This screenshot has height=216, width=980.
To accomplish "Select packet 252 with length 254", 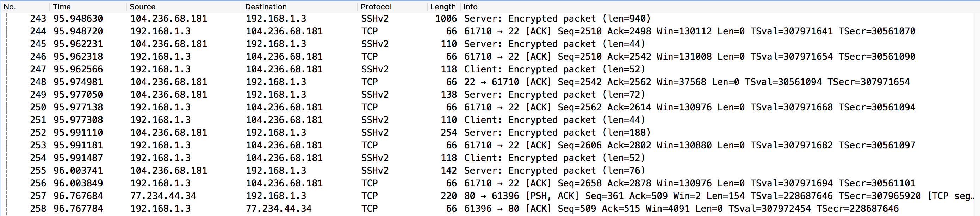I will coord(448,133).
